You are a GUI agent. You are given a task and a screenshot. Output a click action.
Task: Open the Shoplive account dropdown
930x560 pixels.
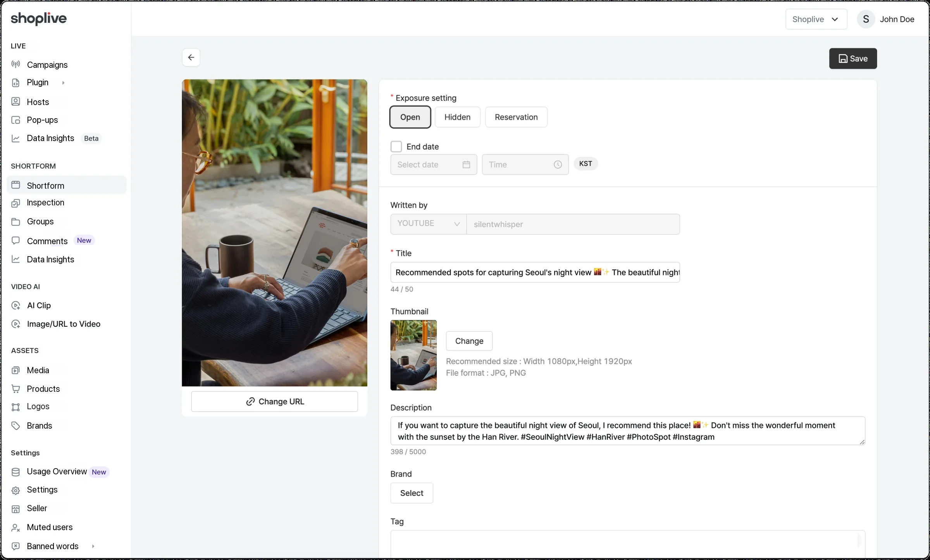click(816, 19)
